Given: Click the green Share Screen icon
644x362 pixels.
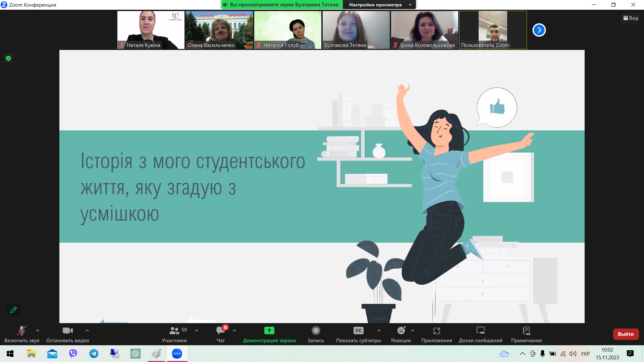Looking at the screenshot, I should pyautogui.click(x=269, y=330).
